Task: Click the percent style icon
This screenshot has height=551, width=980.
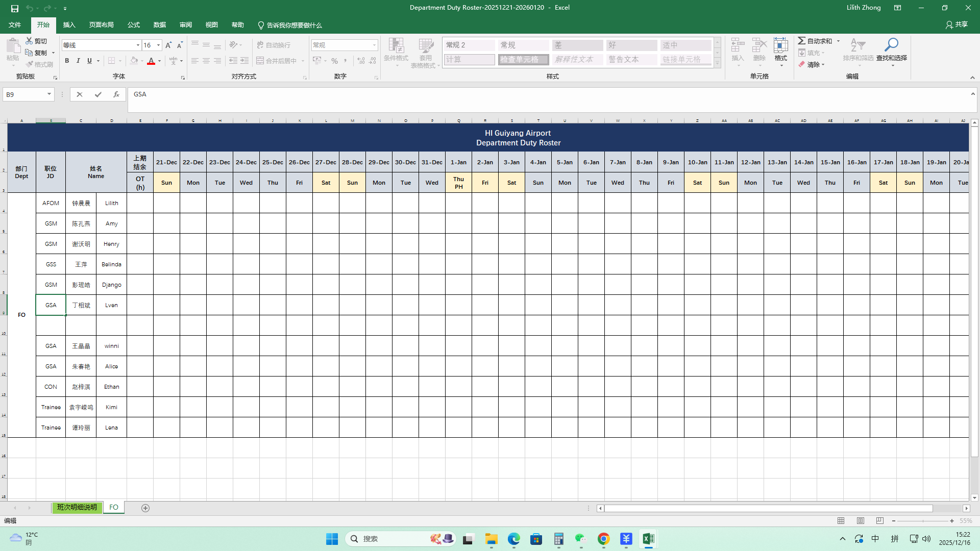Action: coord(334,61)
